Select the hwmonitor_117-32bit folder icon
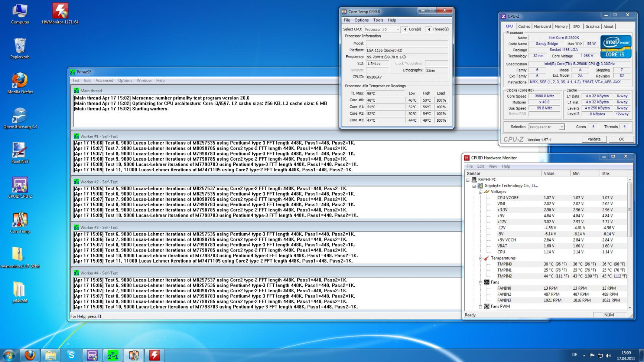 coord(20,258)
